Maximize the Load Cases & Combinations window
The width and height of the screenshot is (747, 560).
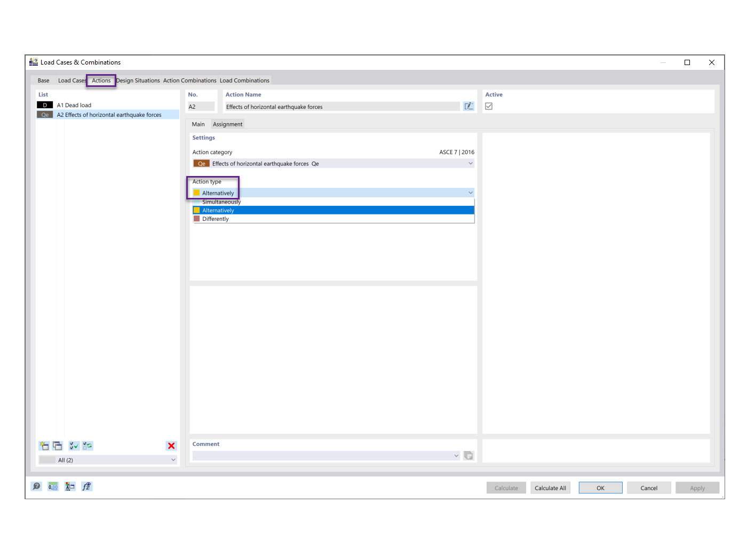point(687,62)
